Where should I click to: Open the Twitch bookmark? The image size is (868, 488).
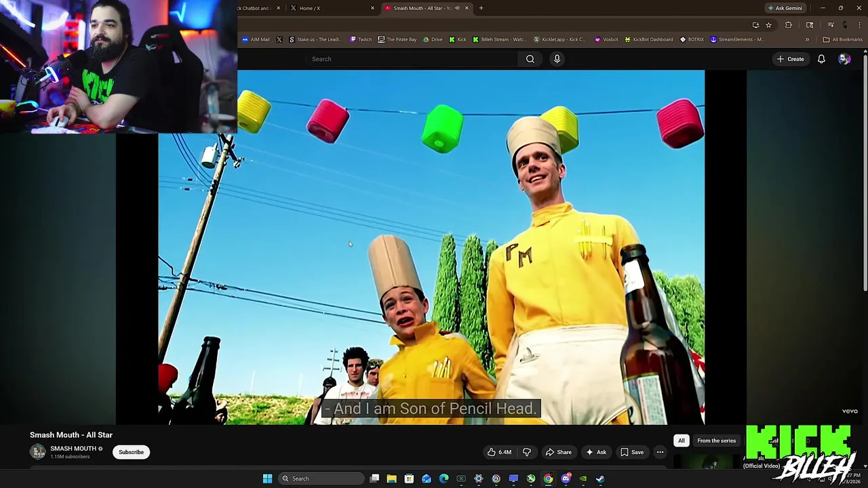(x=361, y=39)
